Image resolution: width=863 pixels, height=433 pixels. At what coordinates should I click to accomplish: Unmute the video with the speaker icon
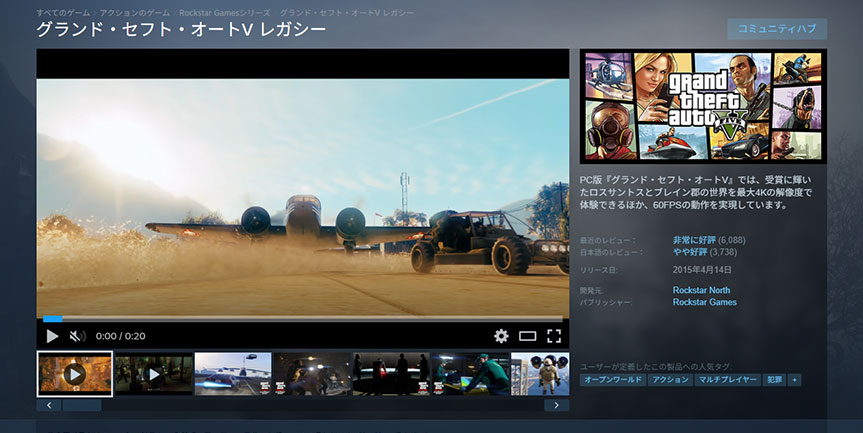point(78,336)
